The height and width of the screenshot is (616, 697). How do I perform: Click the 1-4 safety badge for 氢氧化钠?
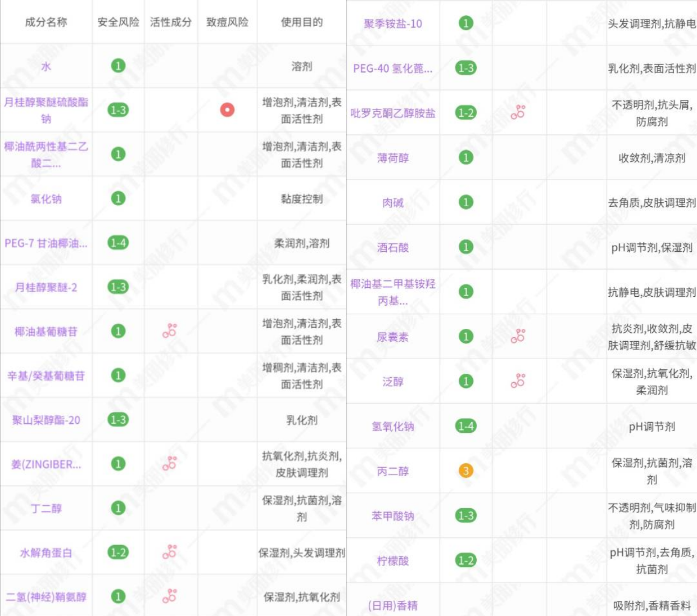tap(465, 426)
